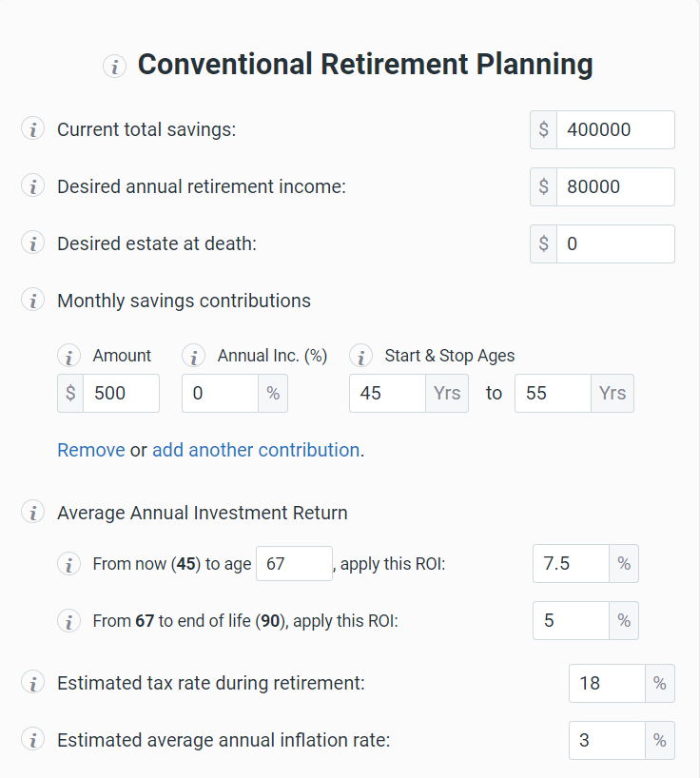Open info icon beside Conventional Retirement Planning title

click(114, 66)
